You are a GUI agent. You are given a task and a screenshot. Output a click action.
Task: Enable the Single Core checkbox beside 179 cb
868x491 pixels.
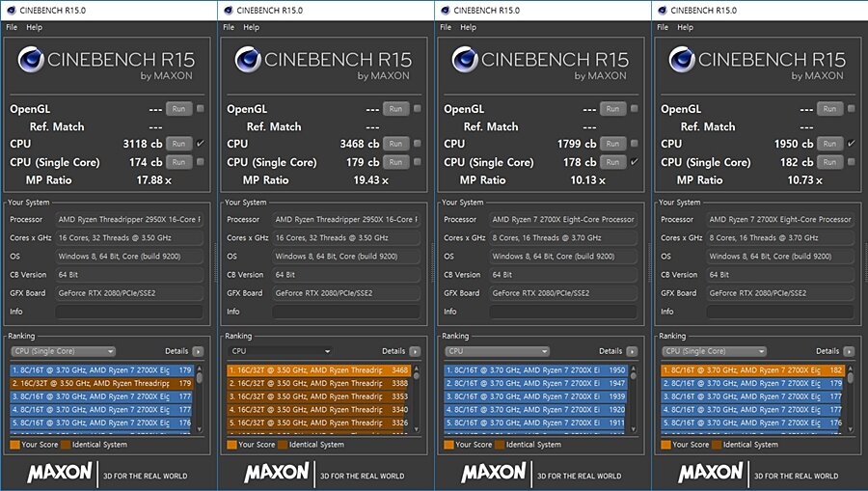point(418,162)
